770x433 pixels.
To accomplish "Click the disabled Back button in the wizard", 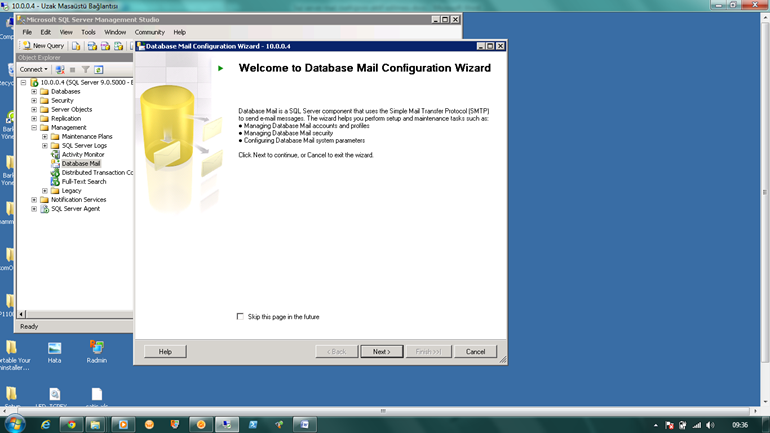I will click(x=336, y=352).
